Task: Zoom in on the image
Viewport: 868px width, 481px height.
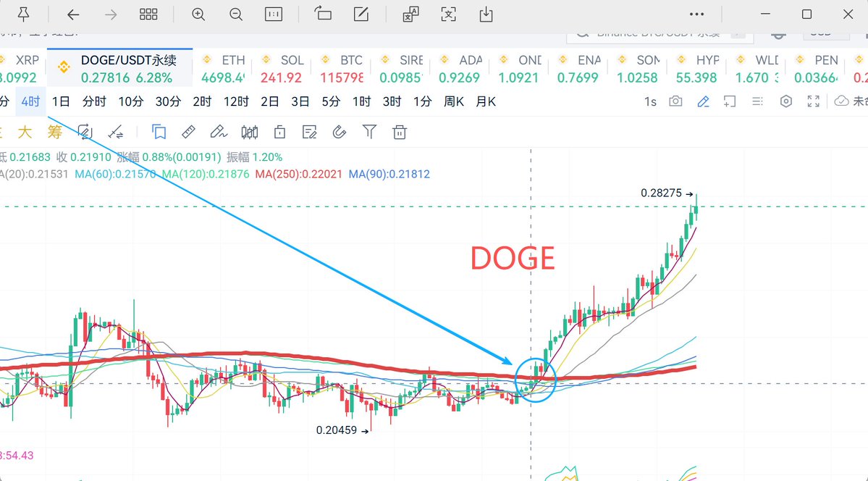Action: pos(198,14)
